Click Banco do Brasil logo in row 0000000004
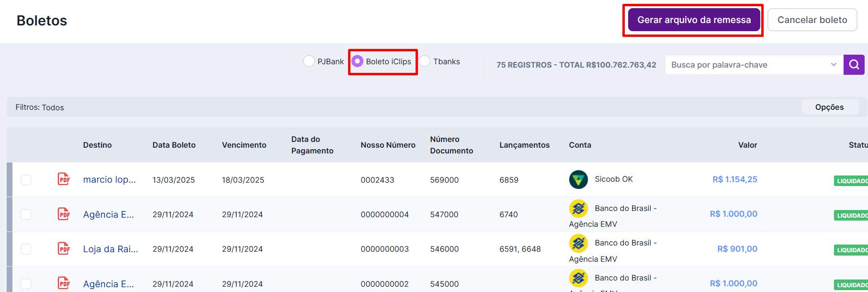Screen dimensions: 868x292 (x=578, y=209)
